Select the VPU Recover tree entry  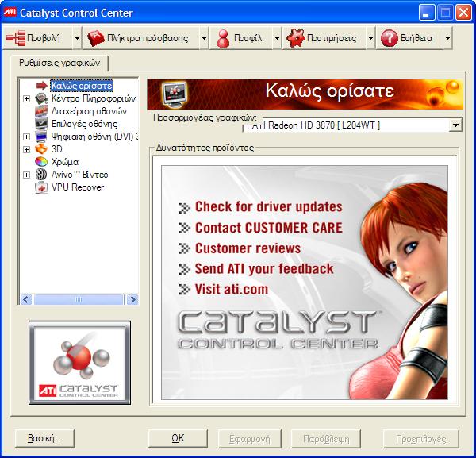78,187
